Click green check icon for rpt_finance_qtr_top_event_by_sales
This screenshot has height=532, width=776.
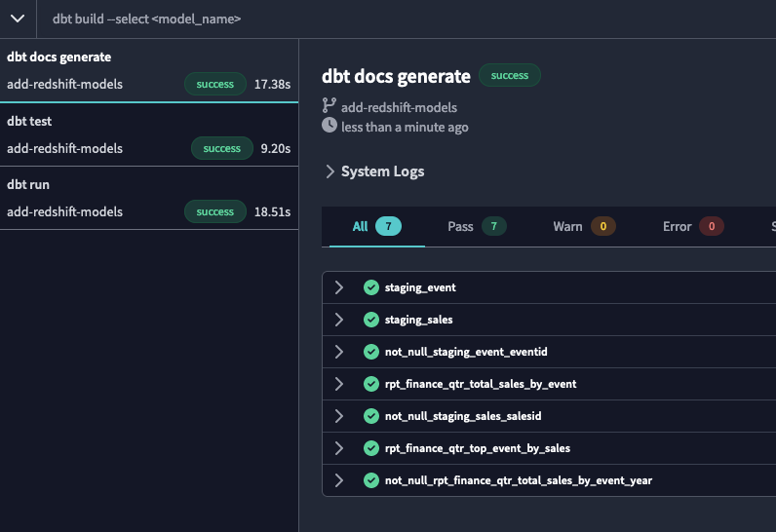pos(371,448)
